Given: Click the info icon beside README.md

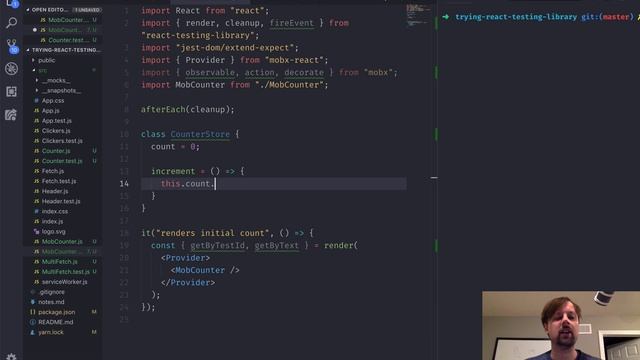Looking at the screenshot, I should coord(33,322).
